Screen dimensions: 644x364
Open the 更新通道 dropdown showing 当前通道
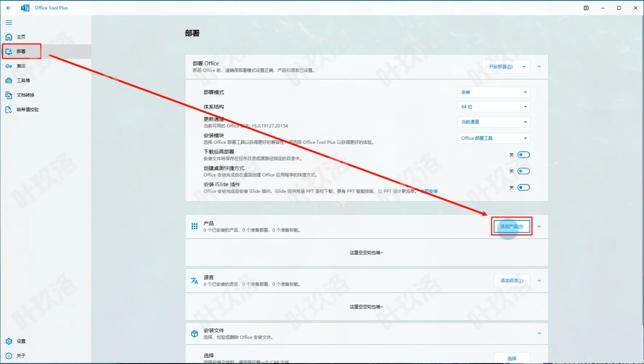click(494, 122)
